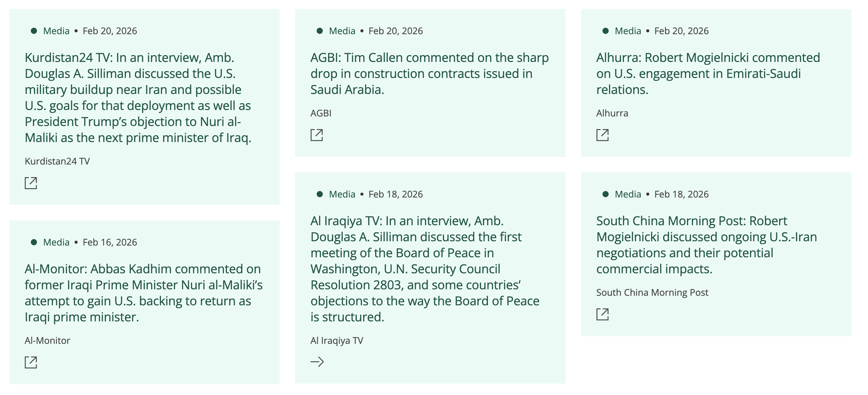Click the Al Iraqiya TV source label
868x395 pixels.
337,340
